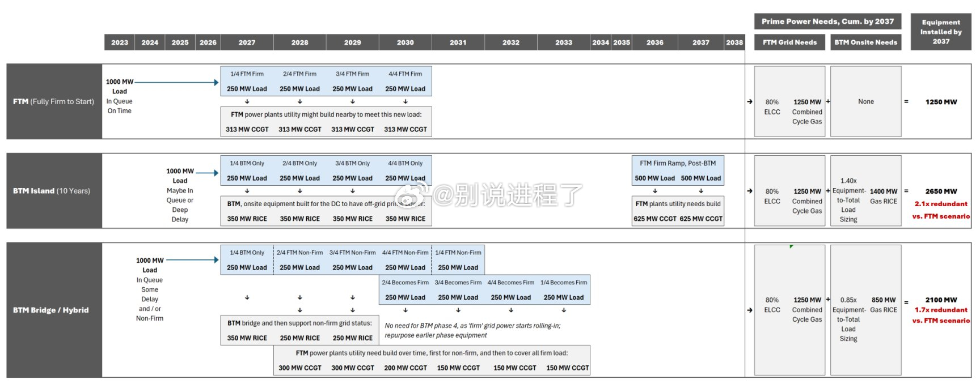This screenshot has height=388, width=980.
Task: Click the '3/4 FTM Firm' phase label
Action: 352,74
